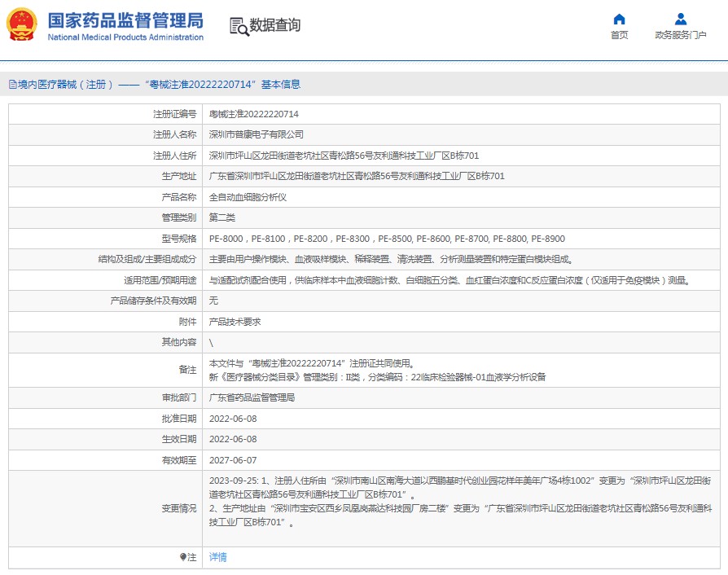Image resolution: width=728 pixels, height=575 pixels.
Task: Click the bulb icon beside 注
Action: tap(183, 557)
